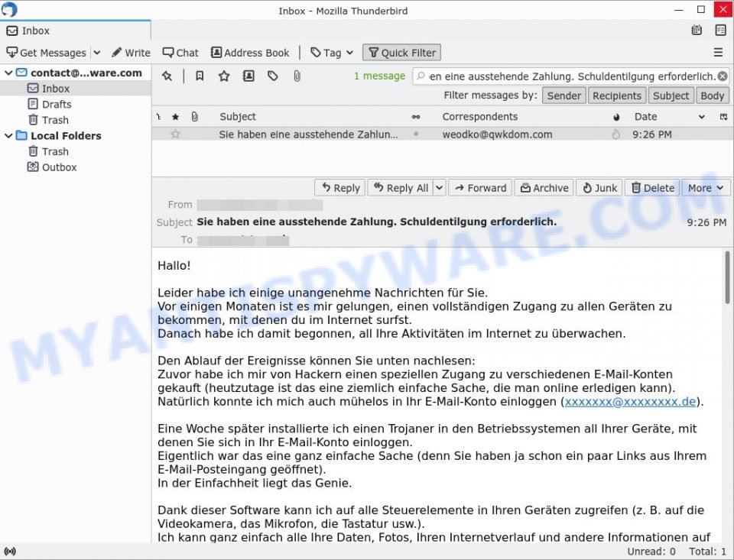Toggle keep filters applied pin icon

pyautogui.click(x=167, y=76)
